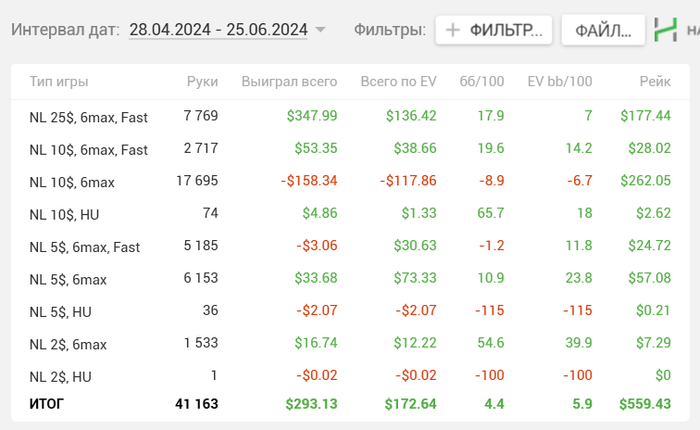Select the NL 10$, 6max, Fast row
Viewport: 700px width, 430px height.
click(x=89, y=150)
